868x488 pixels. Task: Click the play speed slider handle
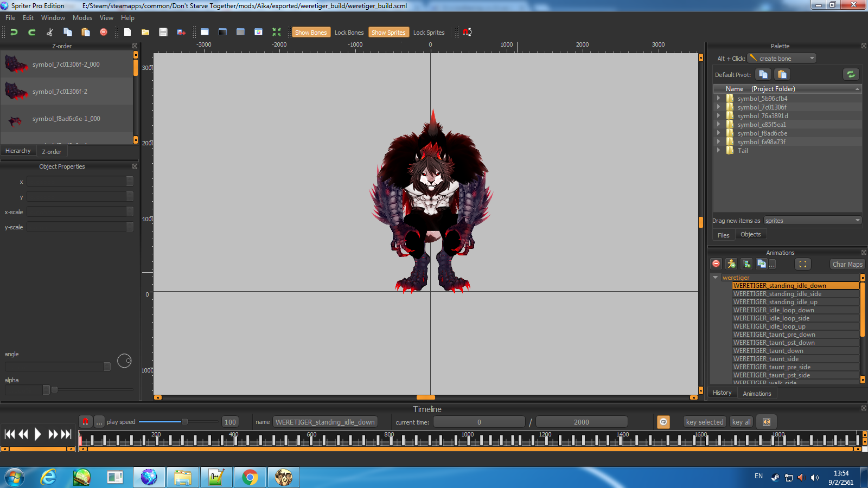pos(184,421)
